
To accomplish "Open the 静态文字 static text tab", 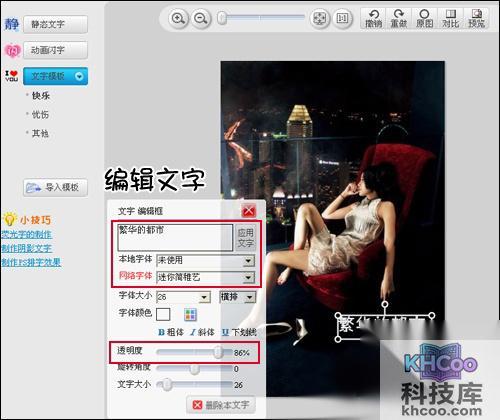I will pyautogui.click(x=56, y=24).
